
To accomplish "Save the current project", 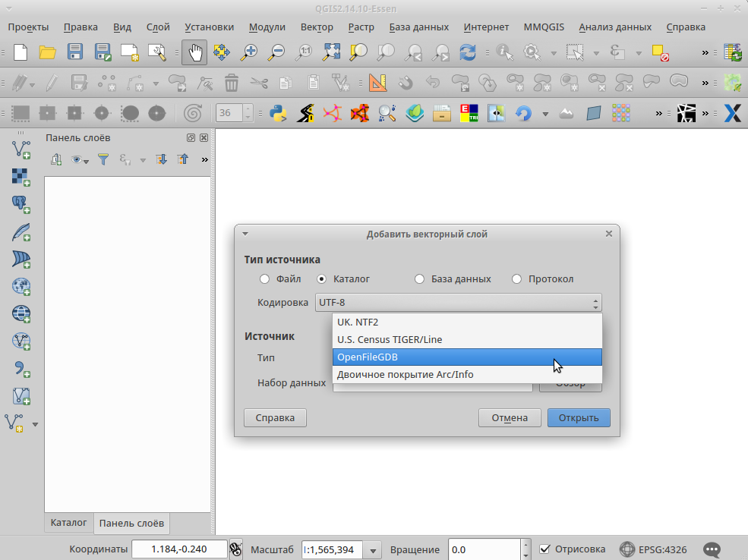I will pos(74,52).
